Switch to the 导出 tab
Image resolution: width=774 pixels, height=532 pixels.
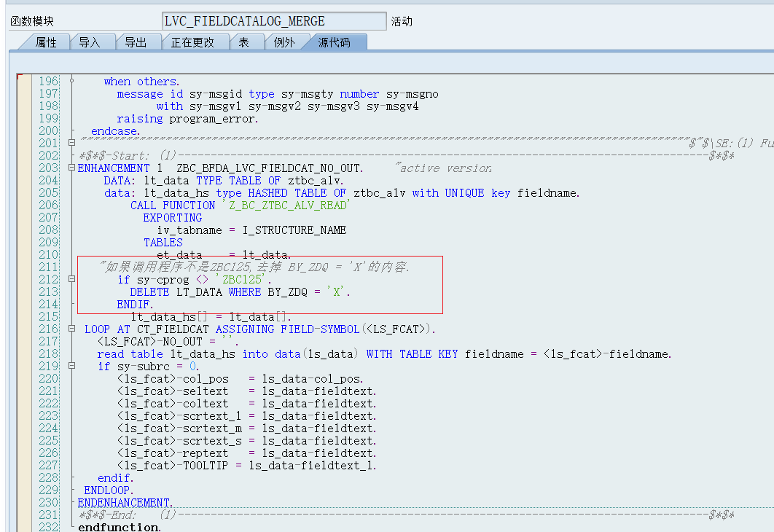pos(136,42)
